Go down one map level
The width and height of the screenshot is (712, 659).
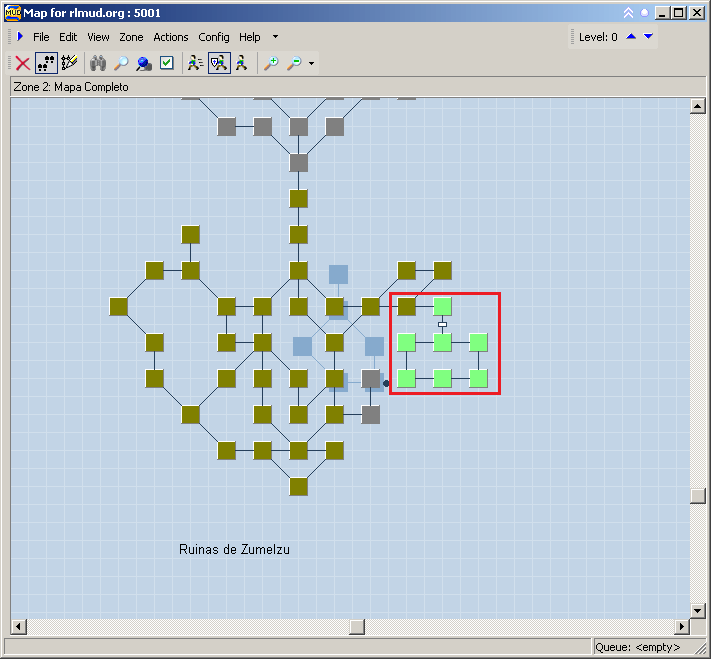coord(648,37)
